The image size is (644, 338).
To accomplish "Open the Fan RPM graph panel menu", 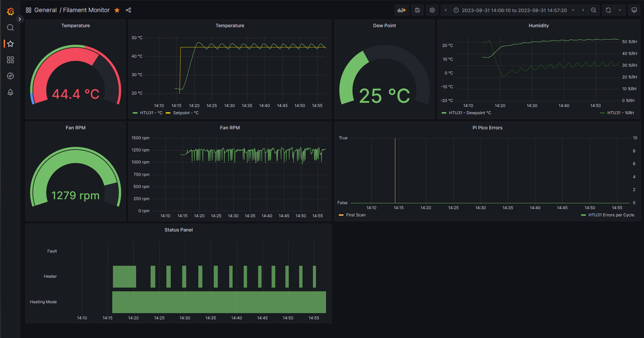I will pyautogui.click(x=230, y=128).
